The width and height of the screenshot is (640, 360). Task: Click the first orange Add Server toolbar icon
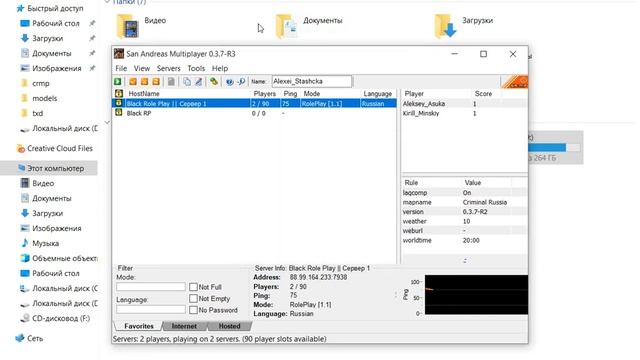[x=133, y=82]
